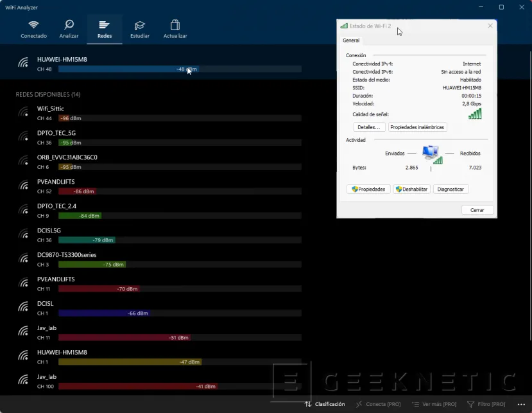532x413 pixels.
Task: Open the three-dot more options menu
Action: [x=521, y=404]
